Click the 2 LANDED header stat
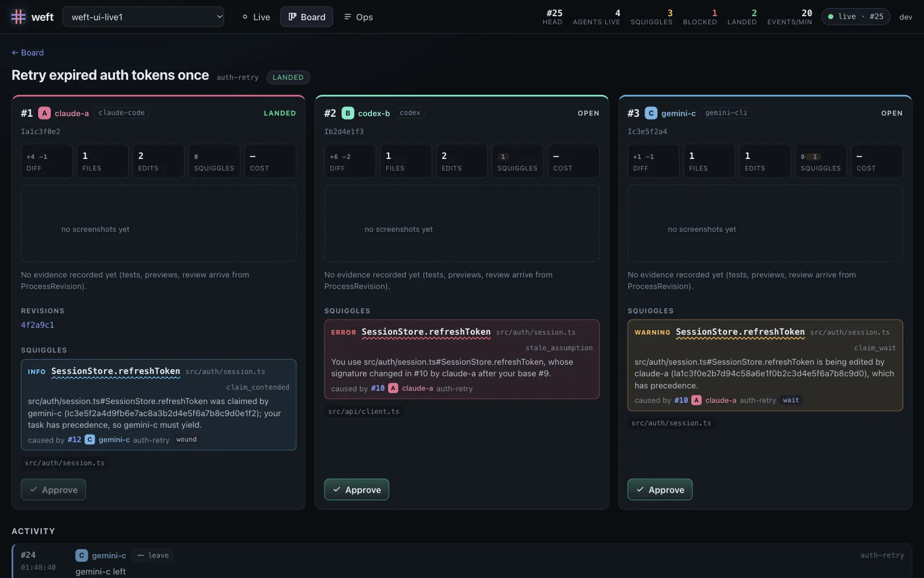The image size is (924, 578). [742, 17]
